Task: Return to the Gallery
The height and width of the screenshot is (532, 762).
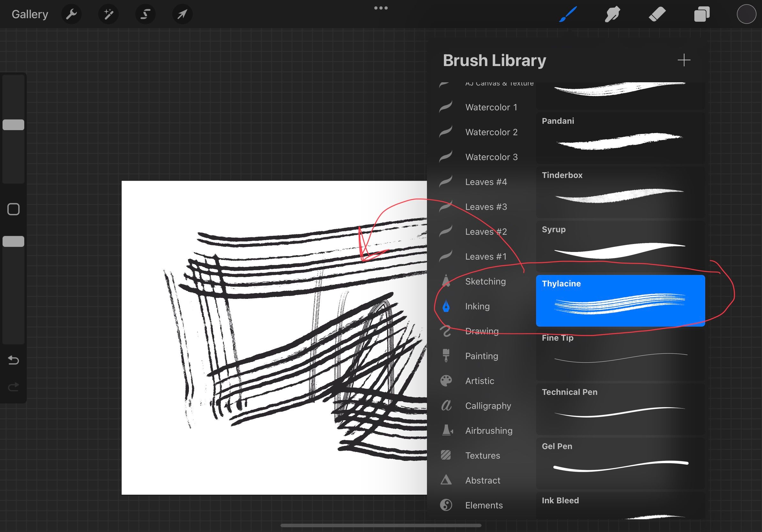Action: coord(30,14)
